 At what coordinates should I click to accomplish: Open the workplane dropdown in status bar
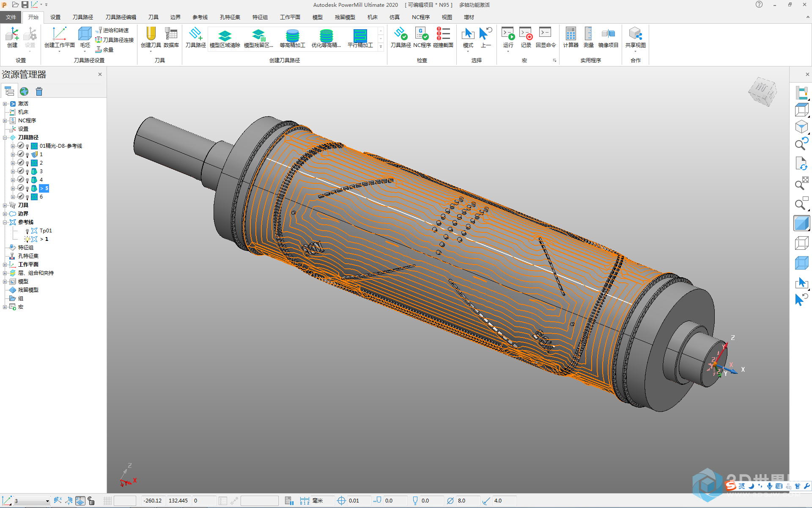[x=47, y=501]
